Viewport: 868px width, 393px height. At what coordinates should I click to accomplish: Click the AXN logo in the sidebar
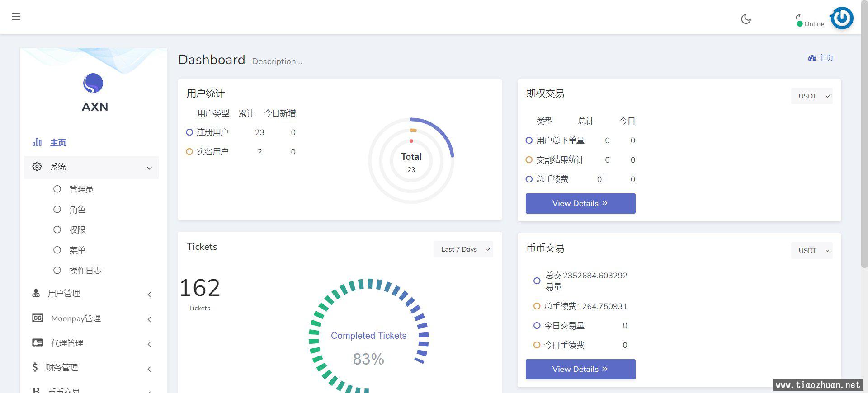tap(93, 84)
